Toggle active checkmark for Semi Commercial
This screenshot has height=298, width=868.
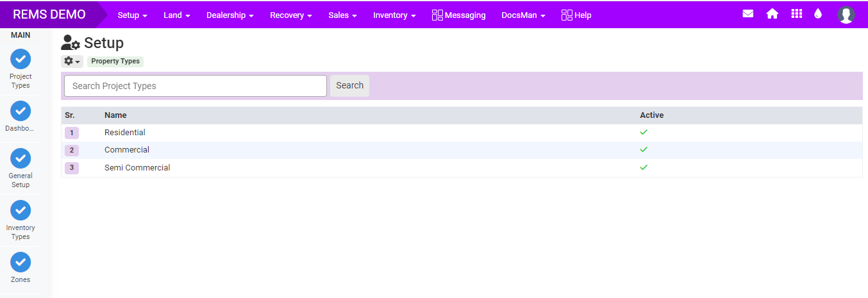click(644, 167)
